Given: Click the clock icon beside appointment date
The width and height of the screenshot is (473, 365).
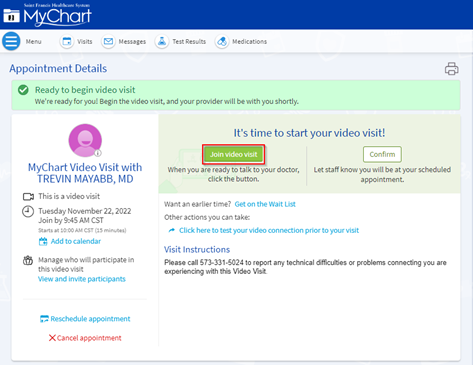Looking at the screenshot, I should tap(28, 211).
